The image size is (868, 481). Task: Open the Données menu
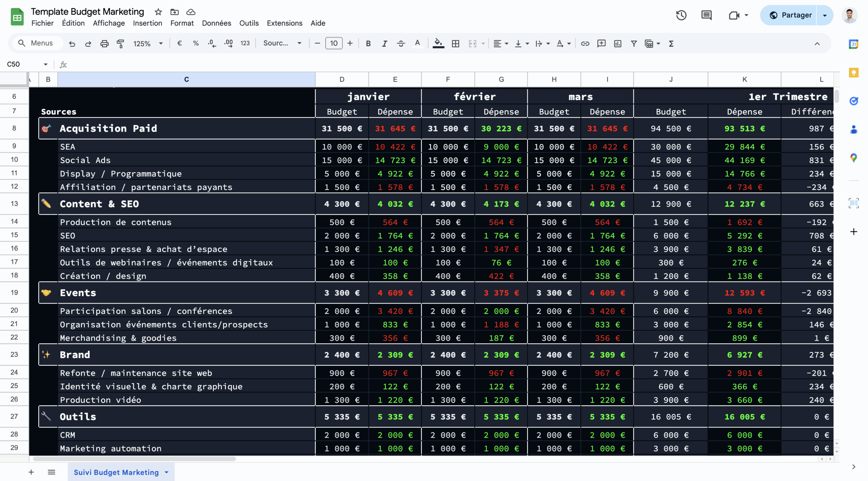click(216, 23)
